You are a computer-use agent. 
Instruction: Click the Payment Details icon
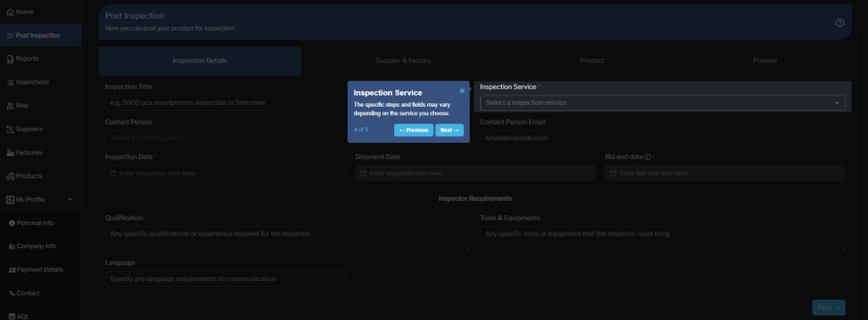12,270
